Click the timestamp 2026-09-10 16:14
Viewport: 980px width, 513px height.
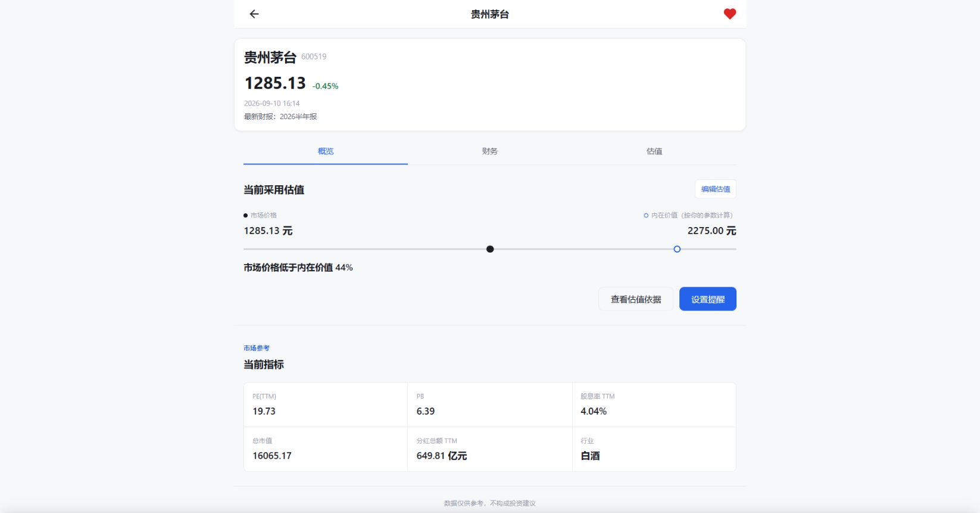[272, 103]
